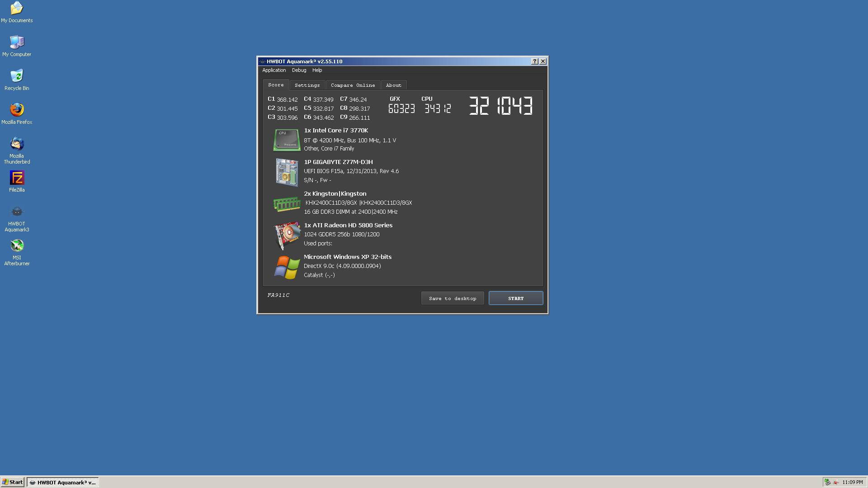This screenshot has height=488, width=868.
Task: Select the My Computer desktop icon
Action: [17, 46]
